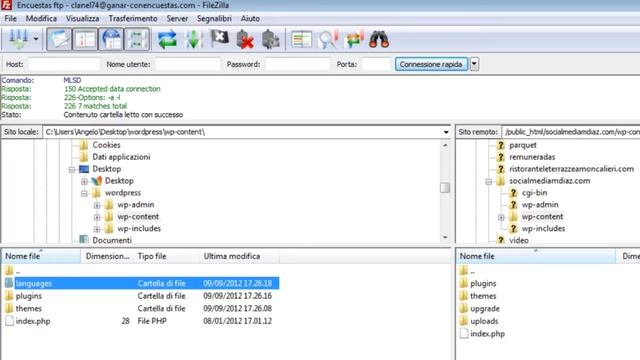Viewport: 640px width, 360px height.
Task: Select cgi-bin remote folder
Action: pos(534,193)
